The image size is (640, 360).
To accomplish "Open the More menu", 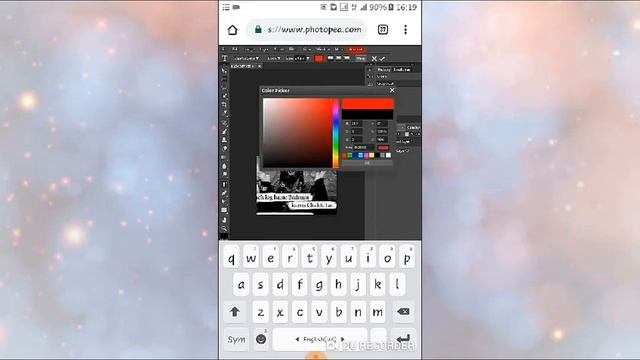I will click(338, 49).
